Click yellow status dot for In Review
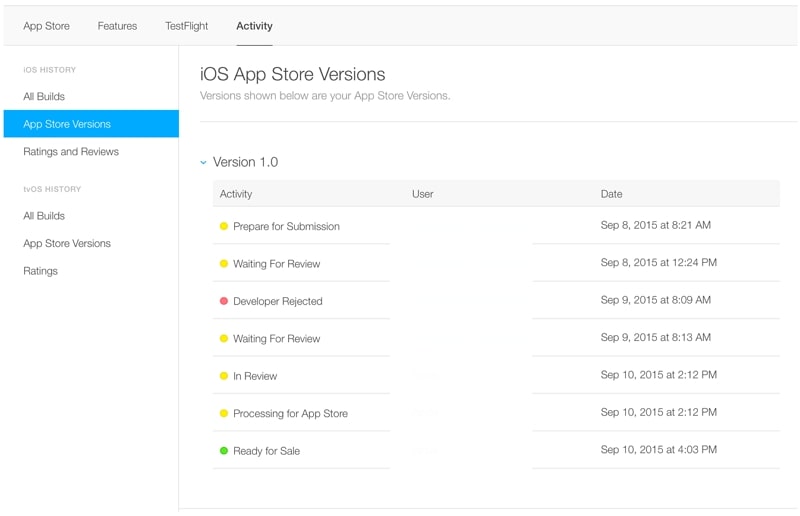Screen dimensions: 800x516 click(x=223, y=376)
